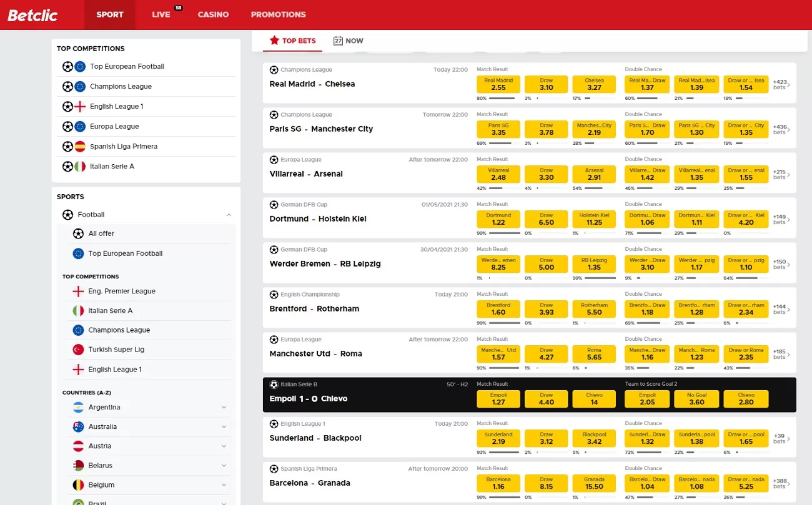This screenshot has width=812, height=505.
Task: Bet on Chelsea at 3.27
Action: click(594, 84)
